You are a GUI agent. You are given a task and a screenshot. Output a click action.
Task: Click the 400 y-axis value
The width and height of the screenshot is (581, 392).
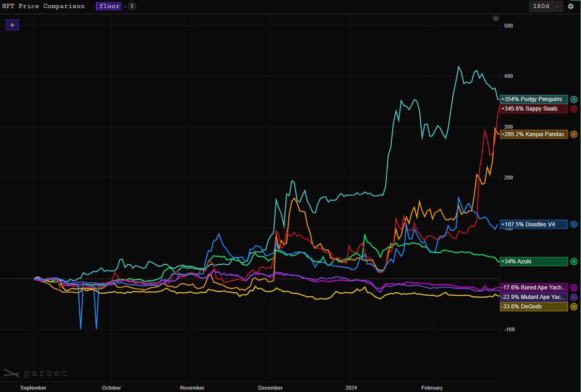point(508,76)
